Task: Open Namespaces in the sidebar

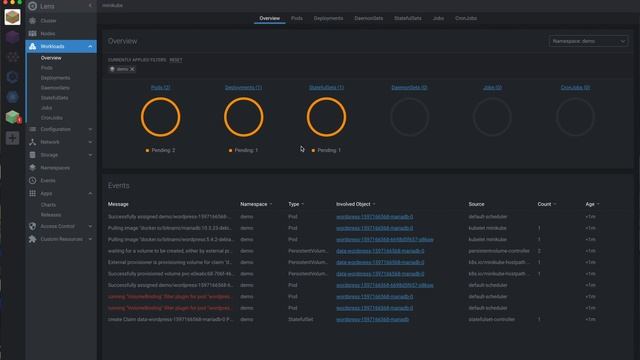Action: tap(55, 168)
